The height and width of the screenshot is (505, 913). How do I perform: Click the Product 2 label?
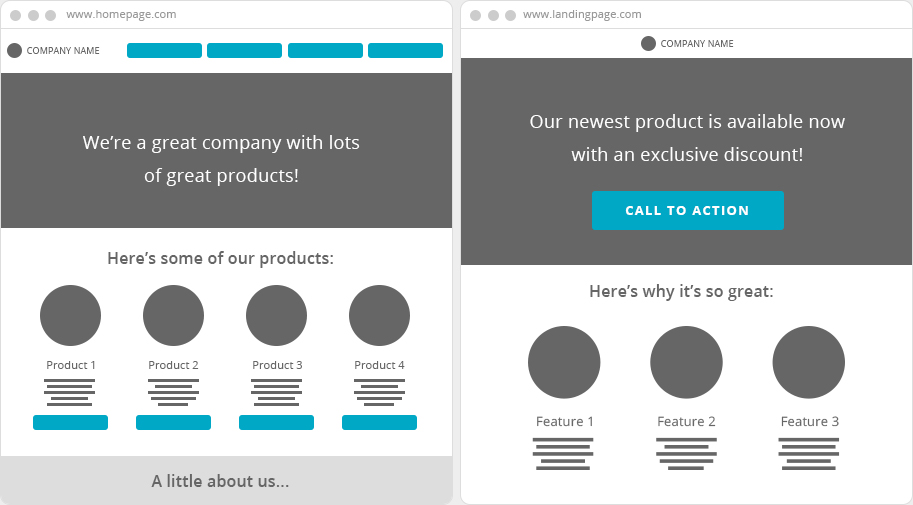(173, 366)
